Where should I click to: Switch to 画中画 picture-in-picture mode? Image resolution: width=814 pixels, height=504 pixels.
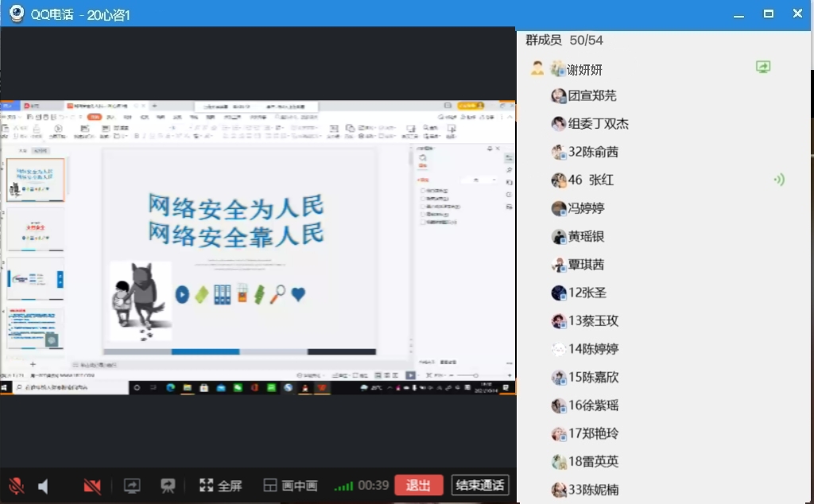[290, 486]
